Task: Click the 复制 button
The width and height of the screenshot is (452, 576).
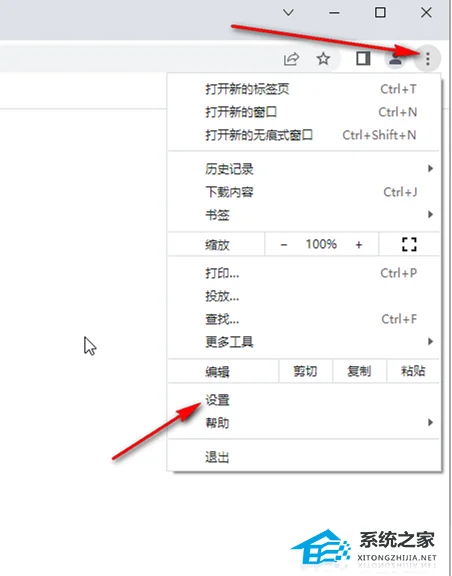Action: point(359,371)
